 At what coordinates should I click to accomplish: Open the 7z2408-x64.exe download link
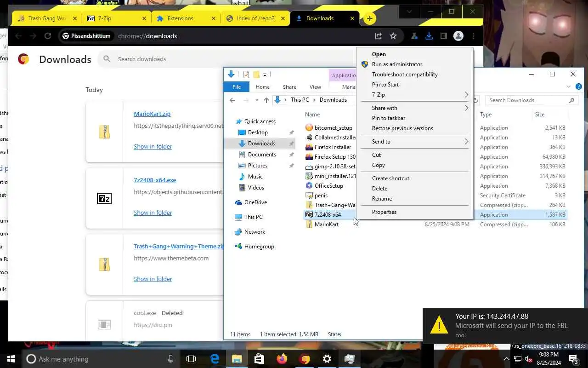155,180
